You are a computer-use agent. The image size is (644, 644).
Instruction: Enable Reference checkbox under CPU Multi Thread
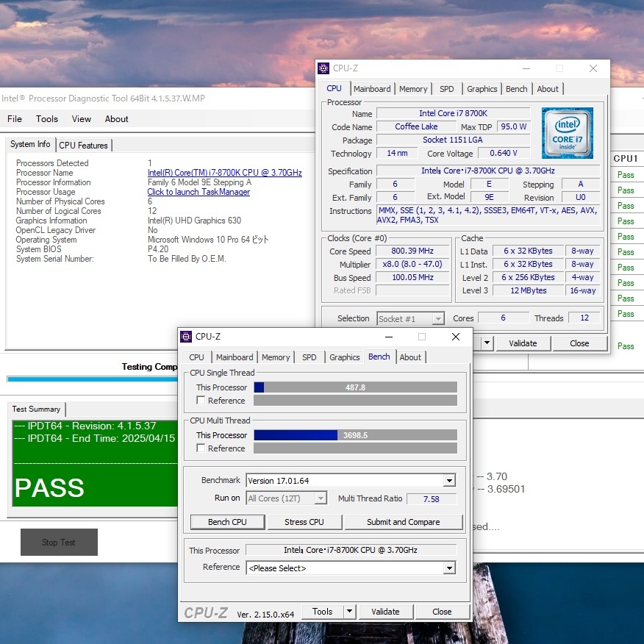201,448
